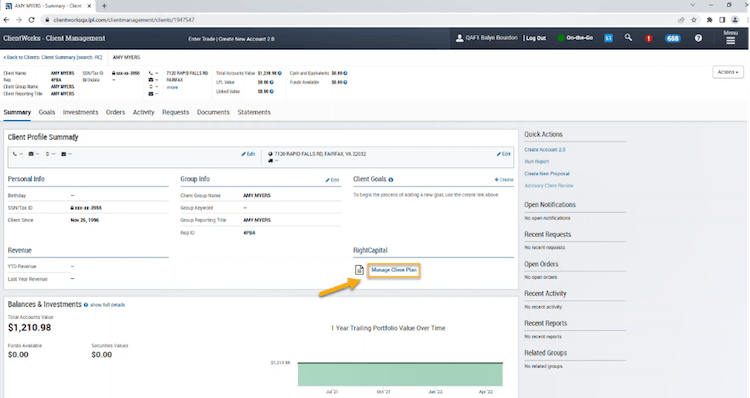The image size is (750, 398).
Task: Click info icon beside Total Accounts Value
Action: (280, 73)
